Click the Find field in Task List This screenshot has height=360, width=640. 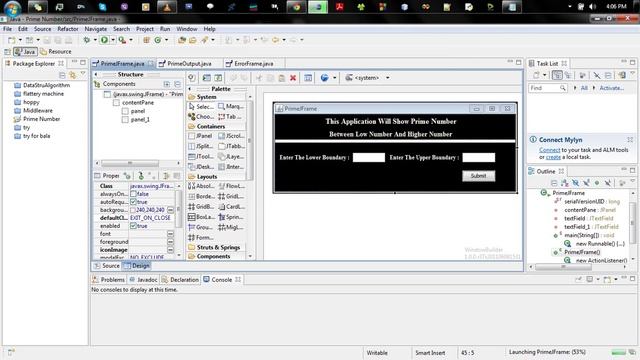click(x=547, y=88)
